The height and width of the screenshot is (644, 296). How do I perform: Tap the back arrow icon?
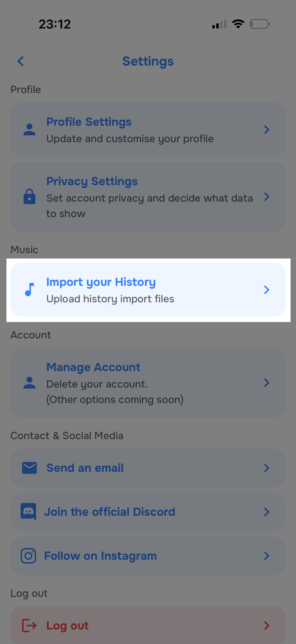coord(21,61)
